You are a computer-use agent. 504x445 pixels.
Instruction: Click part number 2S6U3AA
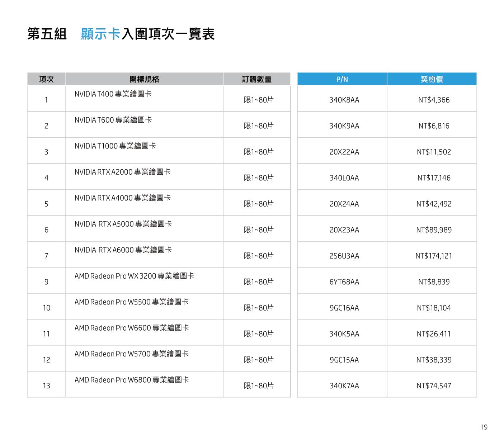pos(344,256)
